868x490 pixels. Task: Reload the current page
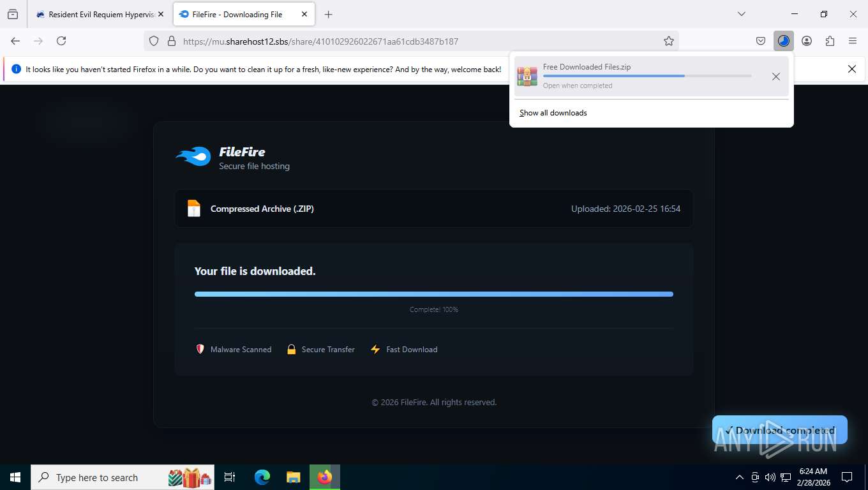tap(61, 41)
